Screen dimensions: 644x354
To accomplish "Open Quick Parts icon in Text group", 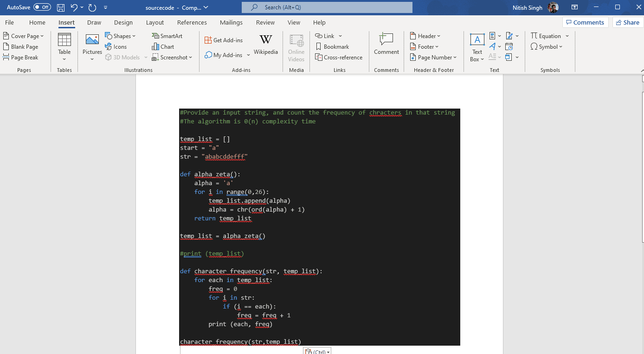I will 493,36.
